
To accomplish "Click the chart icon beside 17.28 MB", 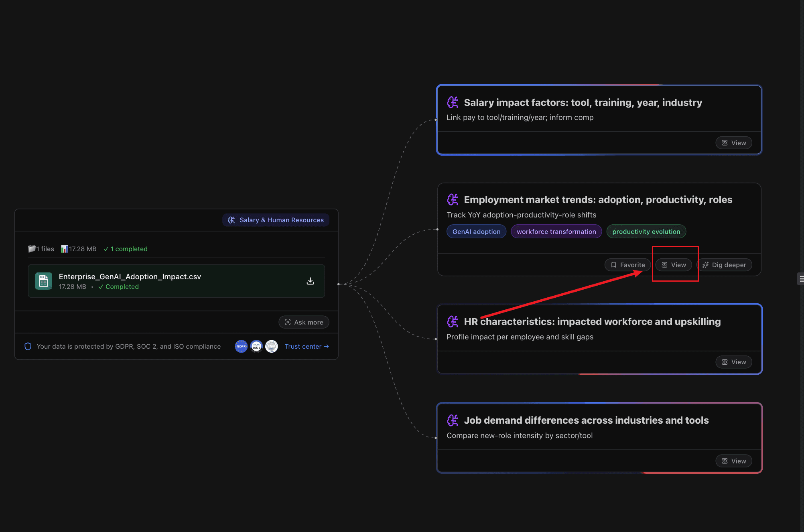I will click(x=64, y=249).
